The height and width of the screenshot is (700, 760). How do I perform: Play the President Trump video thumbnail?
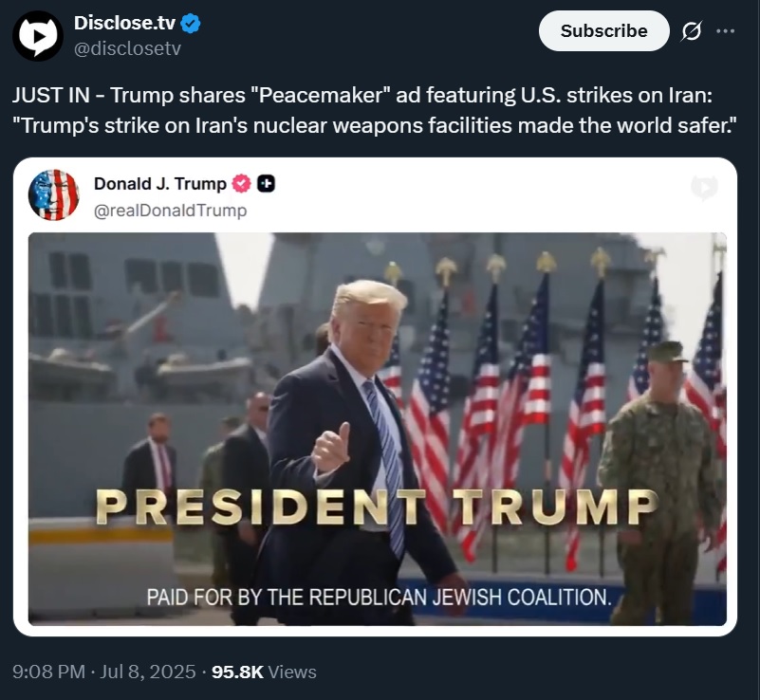point(378,429)
